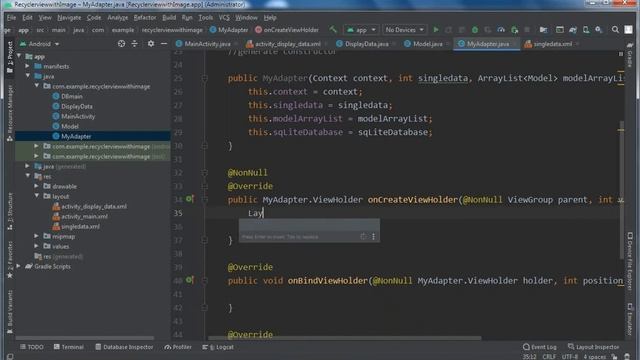Open Gradle side panel on right edge
This screenshot has width=640, height=360.
[x=630, y=55]
